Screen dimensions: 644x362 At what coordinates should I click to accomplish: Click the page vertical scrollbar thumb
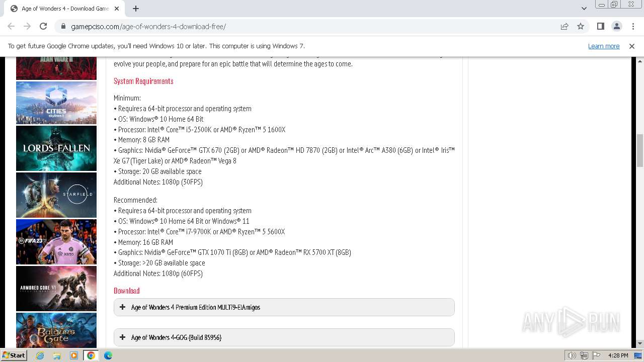639,150
